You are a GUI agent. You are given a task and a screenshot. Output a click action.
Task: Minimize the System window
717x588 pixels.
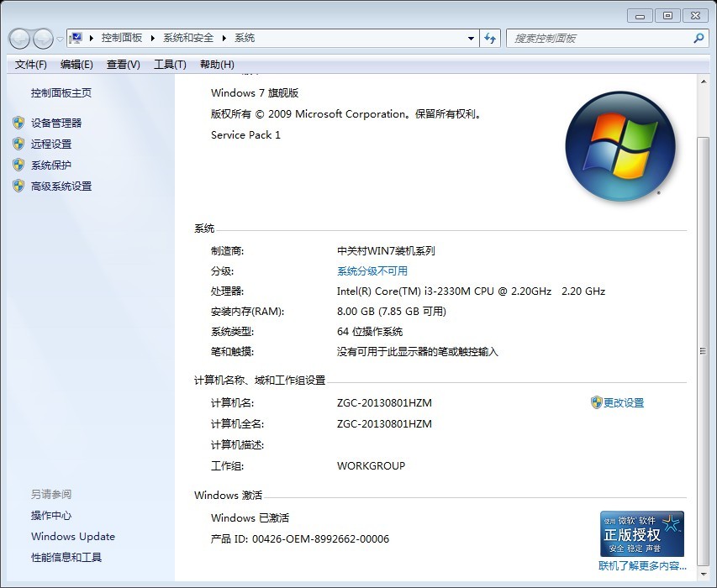[x=641, y=15]
